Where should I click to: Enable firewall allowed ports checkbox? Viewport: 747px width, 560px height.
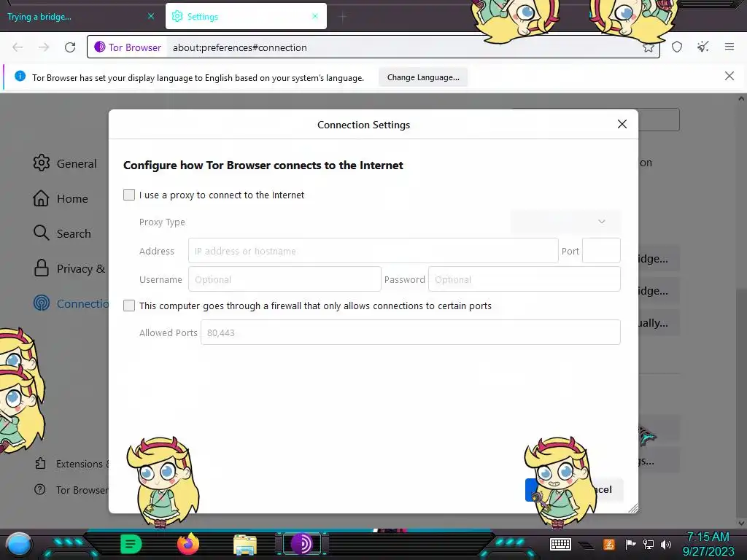pyautogui.click(x=129, y=306)
